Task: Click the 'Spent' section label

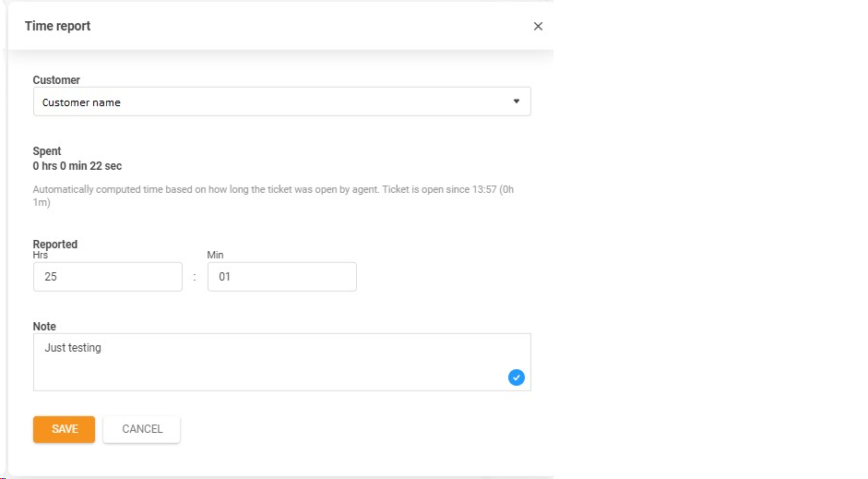Action: (x=47, y=151)
